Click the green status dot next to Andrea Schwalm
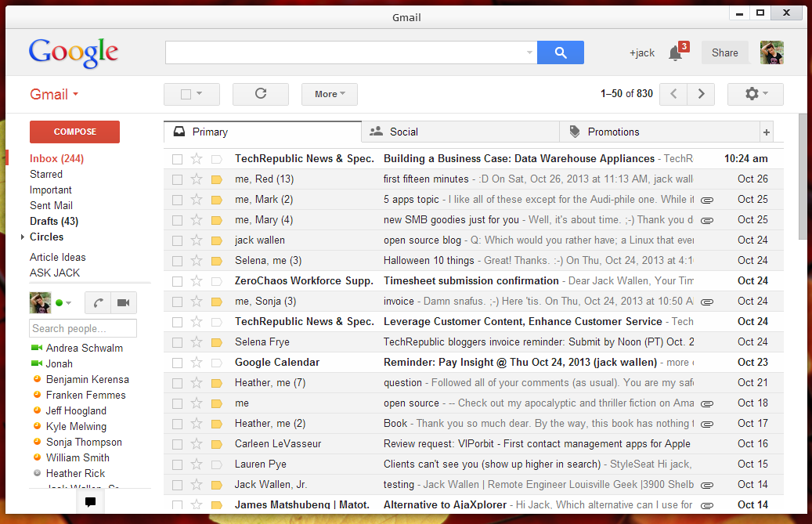This screenshot has height=524, width=812. (38, 348)
